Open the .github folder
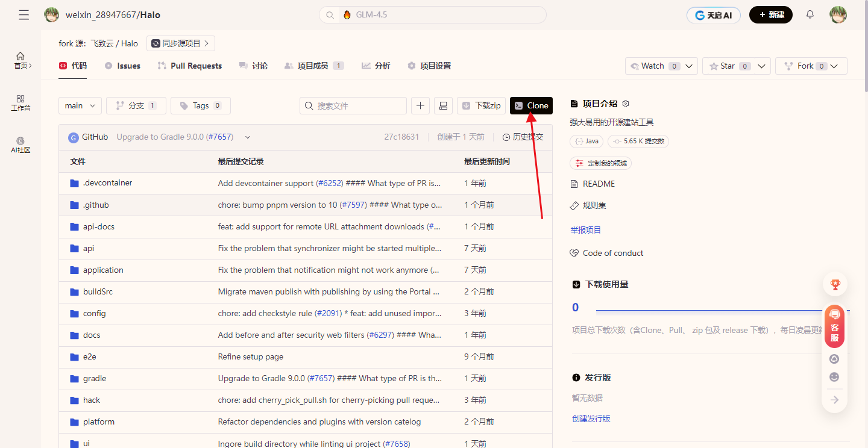868x448 pixels. [96, 205]
